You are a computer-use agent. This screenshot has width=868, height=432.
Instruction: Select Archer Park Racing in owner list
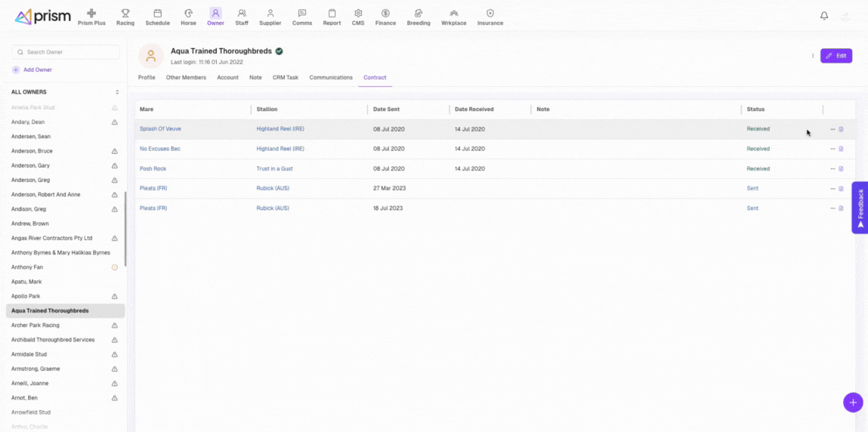(x=36, y=326)
